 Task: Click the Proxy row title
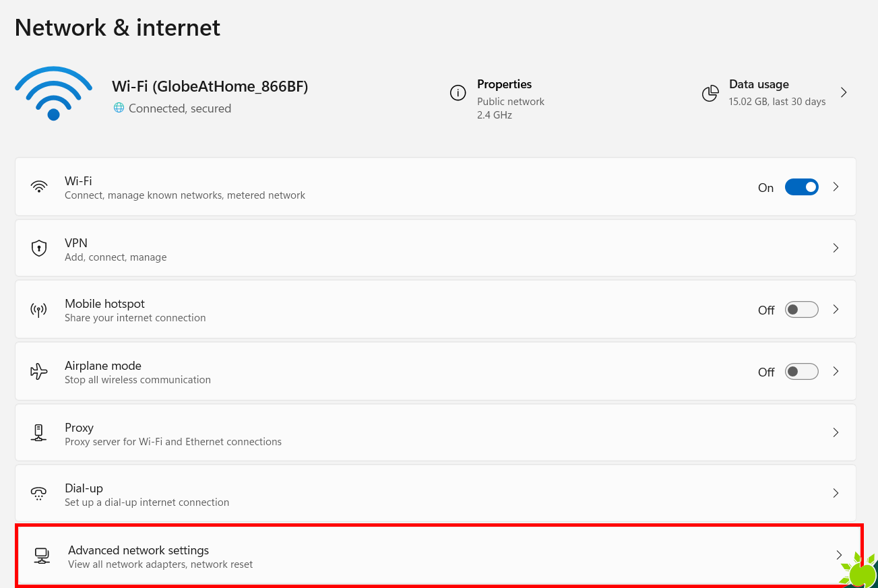(x=79, y=427)
